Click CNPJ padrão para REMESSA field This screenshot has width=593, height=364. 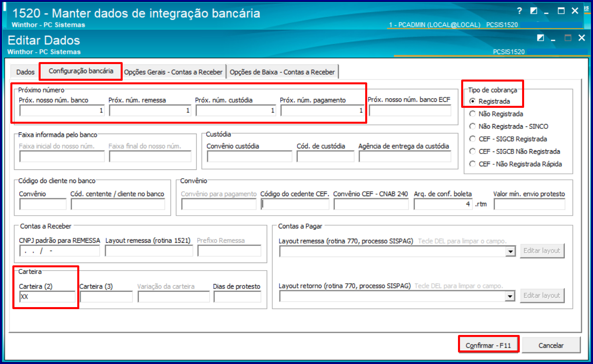[x=60, y=251]
